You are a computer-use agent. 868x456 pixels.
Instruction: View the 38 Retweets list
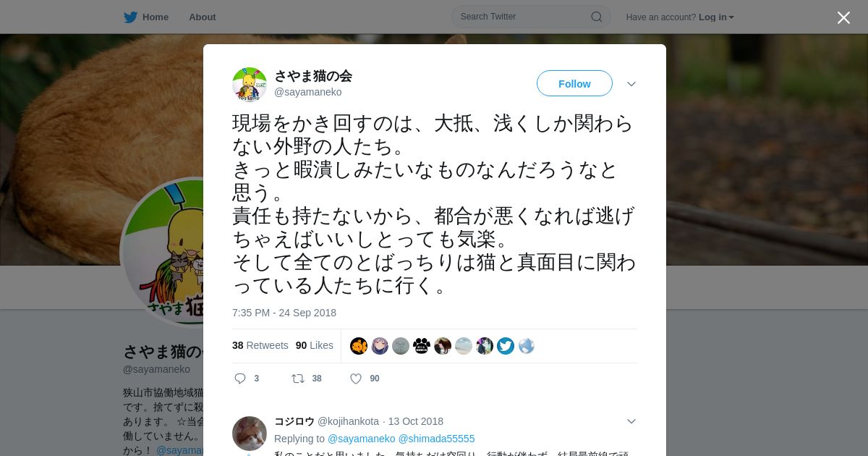[x=260, y=345]
